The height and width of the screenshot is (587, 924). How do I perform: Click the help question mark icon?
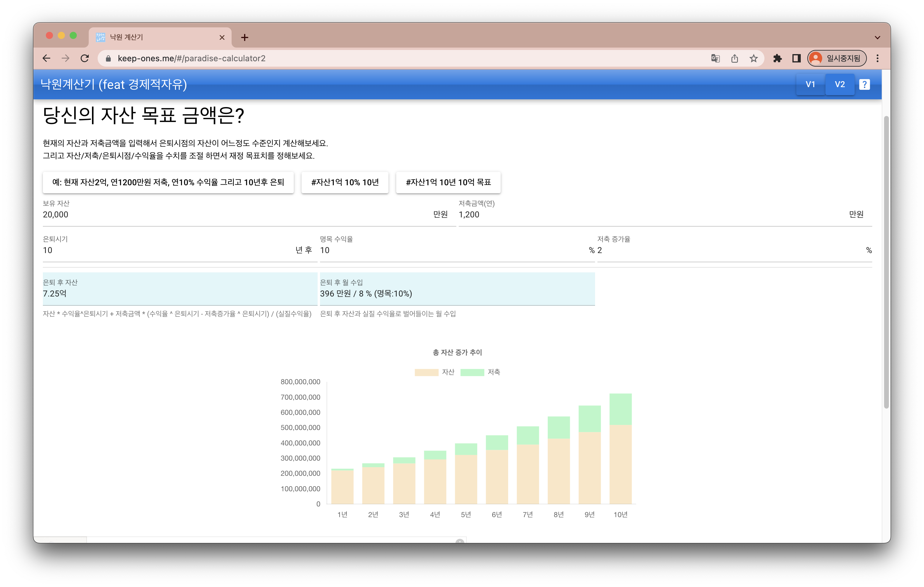(x=864, y=84)
